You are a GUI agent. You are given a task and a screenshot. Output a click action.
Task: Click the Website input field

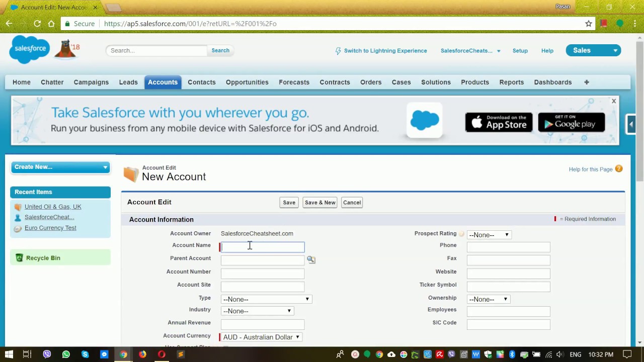pyautogui.click(x=508, y=274)
